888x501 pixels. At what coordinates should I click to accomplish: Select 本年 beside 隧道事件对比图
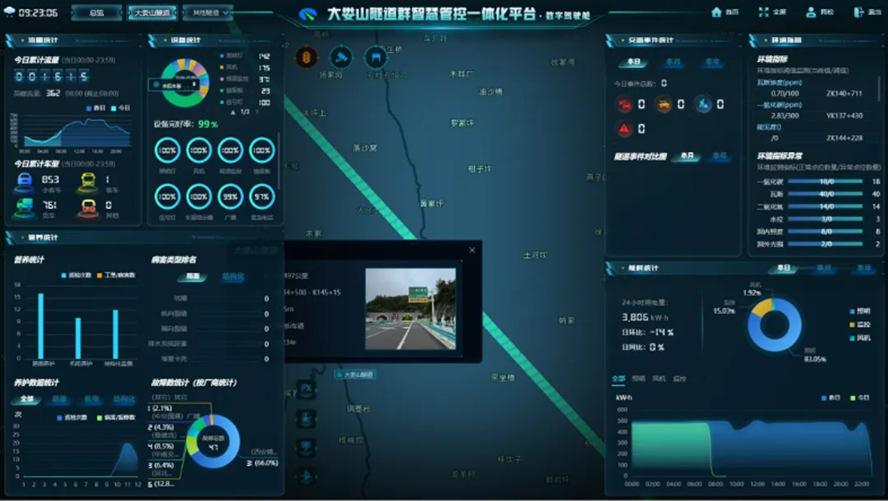[x=719, y=156]
